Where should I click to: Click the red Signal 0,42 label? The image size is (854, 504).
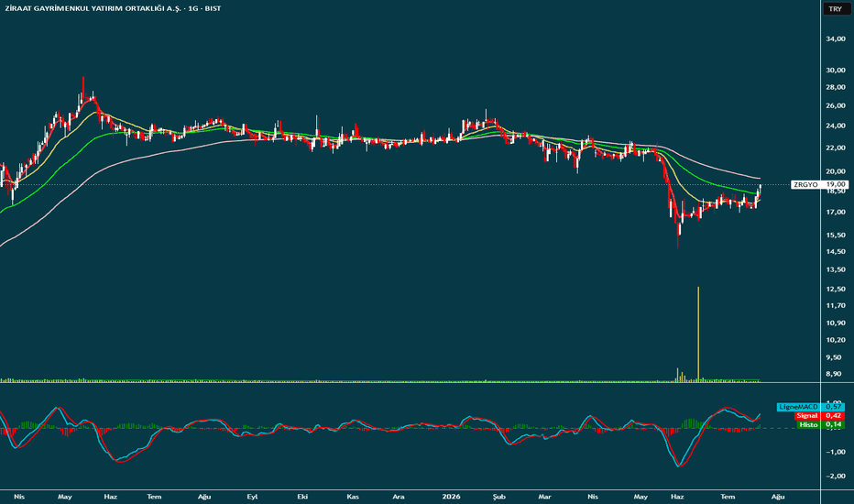[818, 415]
